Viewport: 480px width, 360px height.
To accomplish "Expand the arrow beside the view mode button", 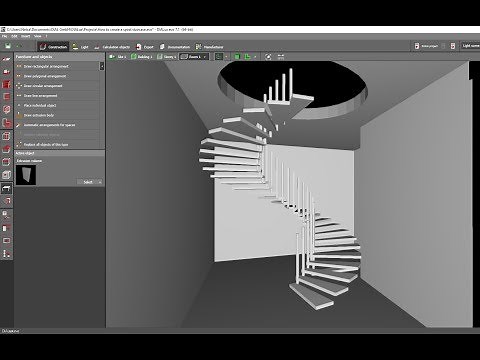I will click(x=227, y=57).
